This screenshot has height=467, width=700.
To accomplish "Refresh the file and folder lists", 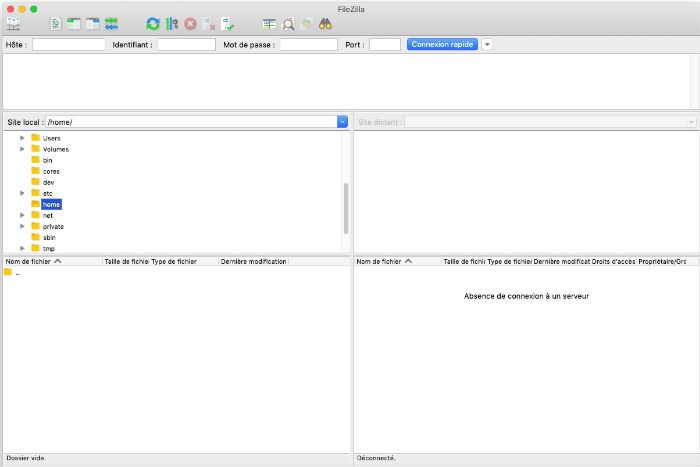I will coord(153,24).
